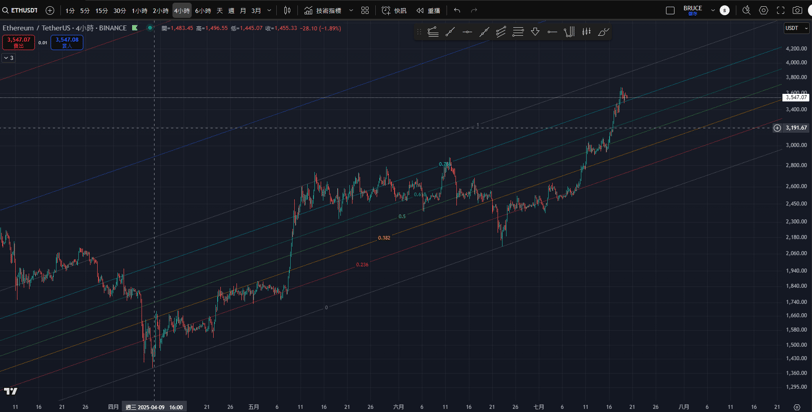This screenshot has width=812, height=412.
Task: Expand the favorite indicators dropdown arrow
Action: click(351, 10)
